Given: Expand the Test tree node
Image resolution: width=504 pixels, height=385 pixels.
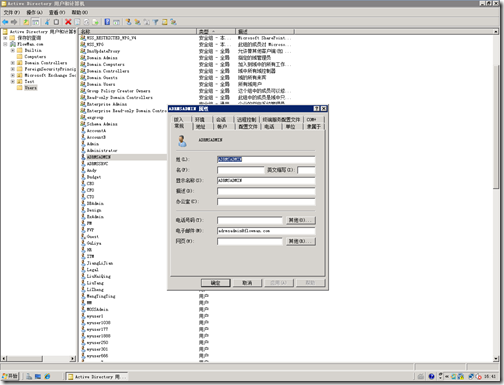Looking at the screenshot, I should pos(13,81).
